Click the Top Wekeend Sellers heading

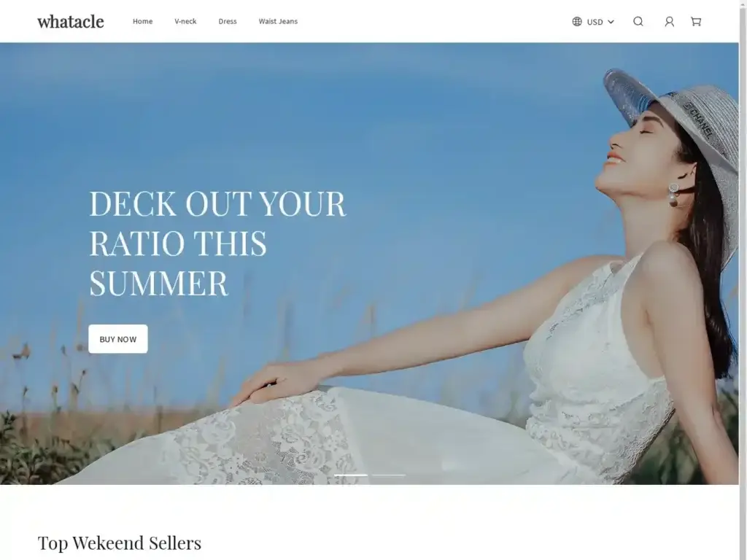click(x=120, y=542)
